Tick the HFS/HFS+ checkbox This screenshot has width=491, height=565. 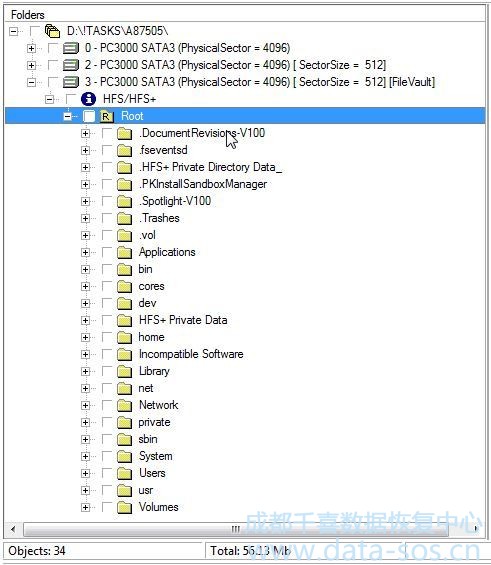point(71,99)
